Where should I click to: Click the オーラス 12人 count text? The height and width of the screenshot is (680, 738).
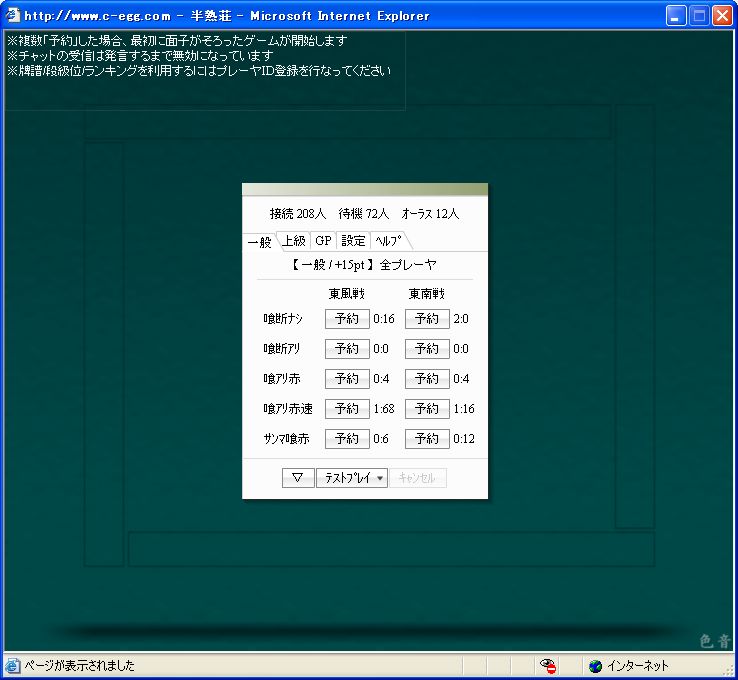tap(430, 214)
